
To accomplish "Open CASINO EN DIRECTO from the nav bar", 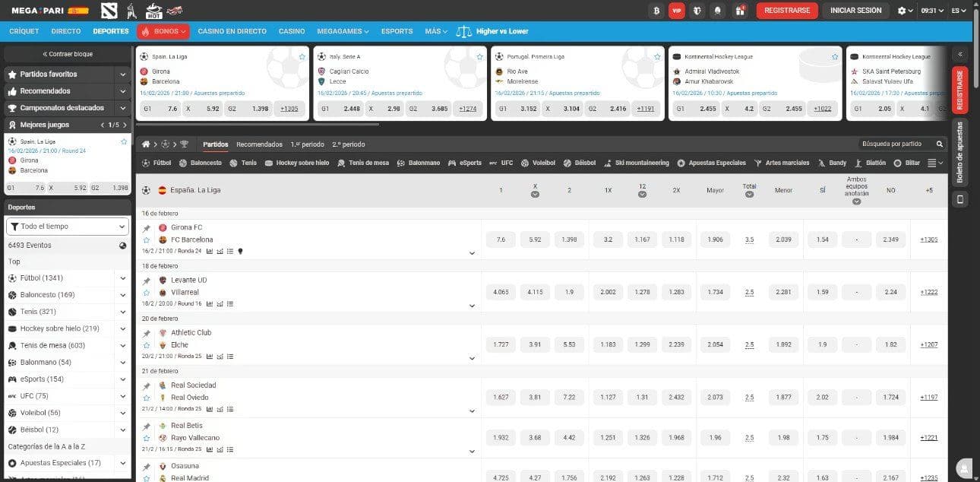I will [x=232, y=31].
